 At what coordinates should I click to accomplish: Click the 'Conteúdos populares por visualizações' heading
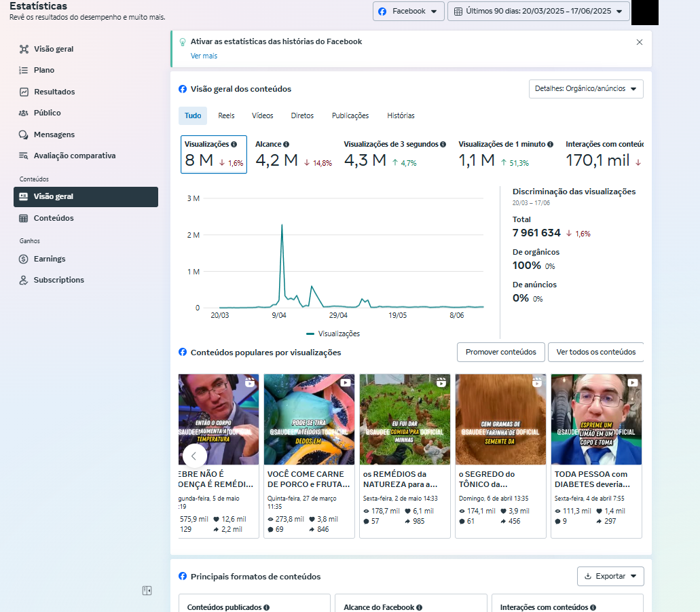(265, 353)
